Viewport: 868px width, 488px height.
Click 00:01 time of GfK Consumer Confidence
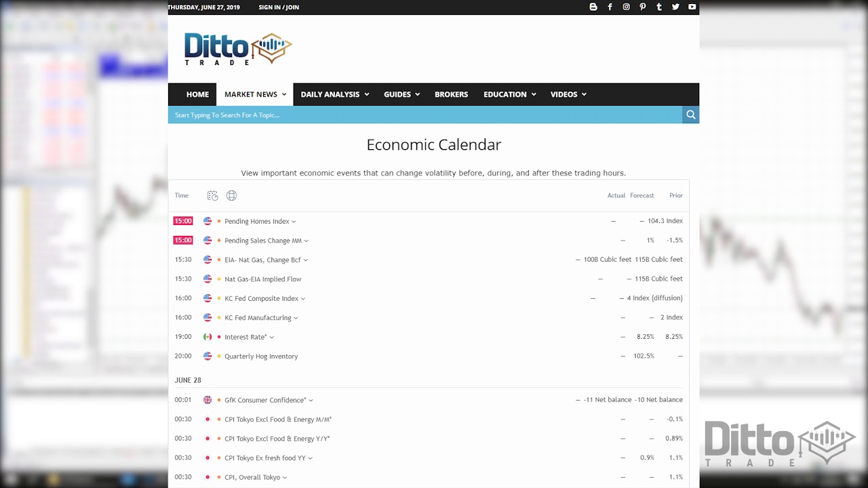(x=183, y=400)
